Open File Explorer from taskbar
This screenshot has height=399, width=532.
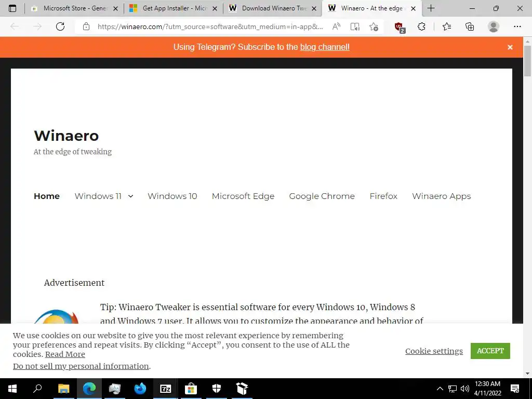tap(63, 389)
